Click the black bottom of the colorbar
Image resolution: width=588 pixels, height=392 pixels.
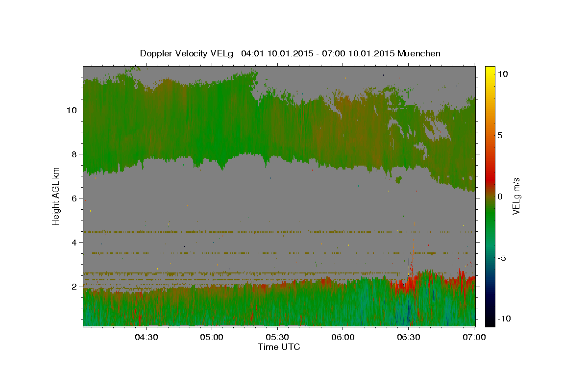coord(490,321)
